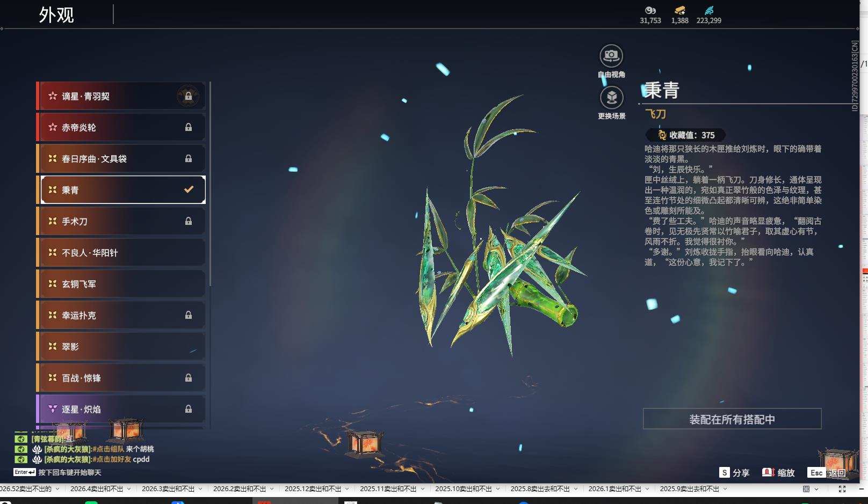Click the change scene (更换场景) icon
Viewport: 868px width, 504px height.
click(x=611, y=98)
